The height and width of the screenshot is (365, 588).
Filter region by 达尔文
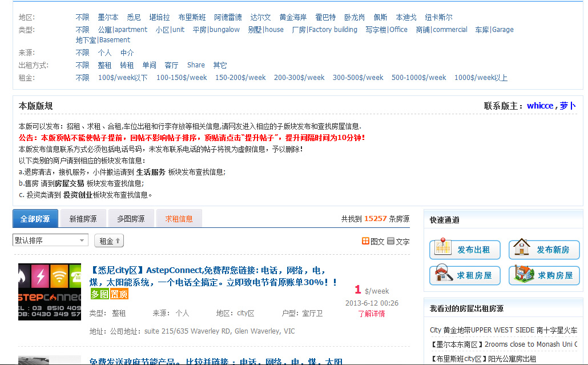click(261, 17)
